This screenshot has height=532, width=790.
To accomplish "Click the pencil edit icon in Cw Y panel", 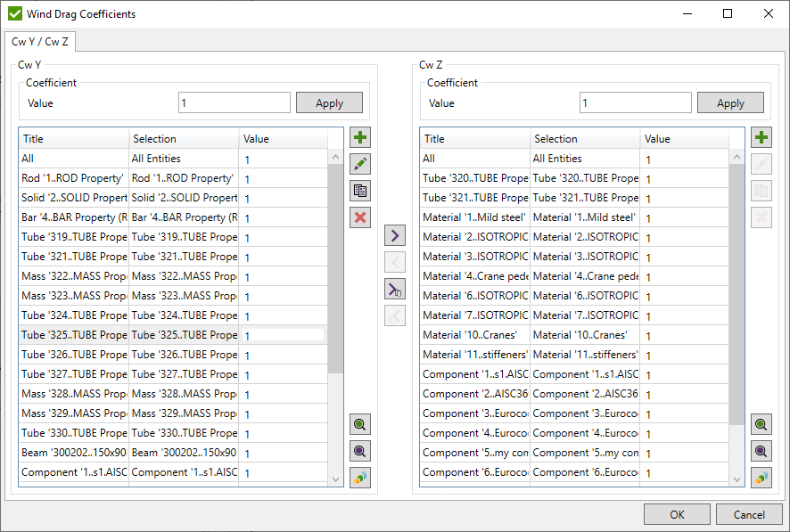I will [x=360, y=164].
